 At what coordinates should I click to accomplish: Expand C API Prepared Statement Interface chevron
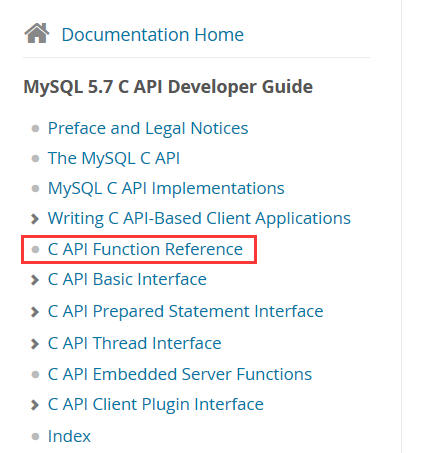click(35, 312)
